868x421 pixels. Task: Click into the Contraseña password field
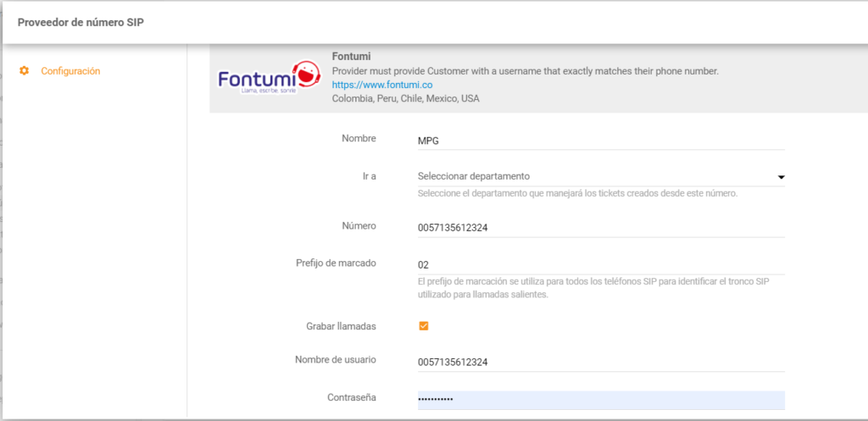tap(600, 399)
